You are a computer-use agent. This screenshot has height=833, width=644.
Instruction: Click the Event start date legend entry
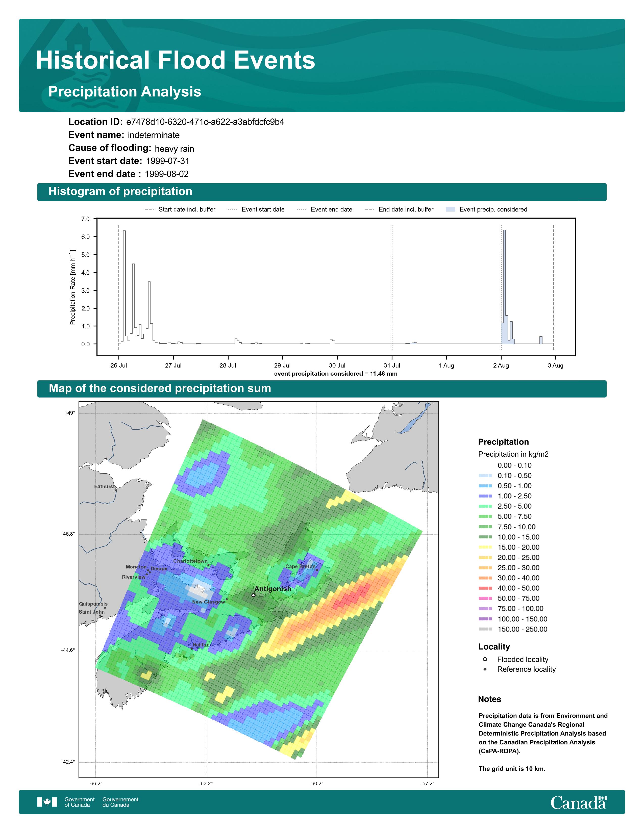[262, 210]
